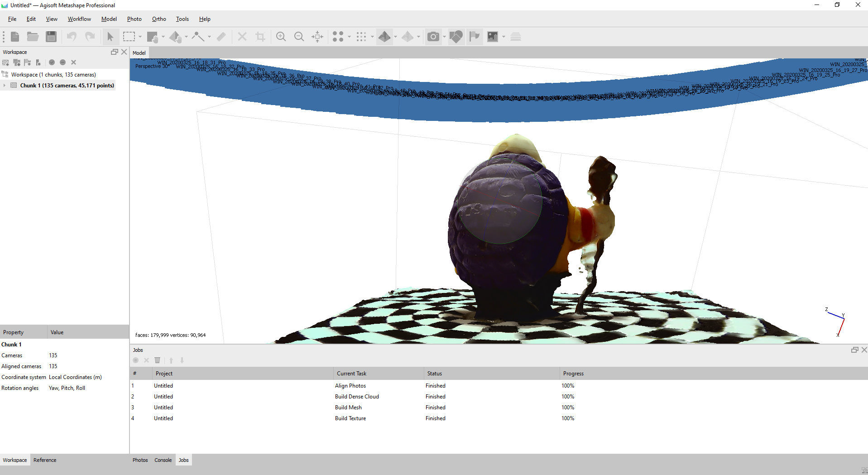The width and height of the screenshot is (868, 475).
Task: Add a scale bar in Workspace toolbar
Action: click(x=38, y=62)
